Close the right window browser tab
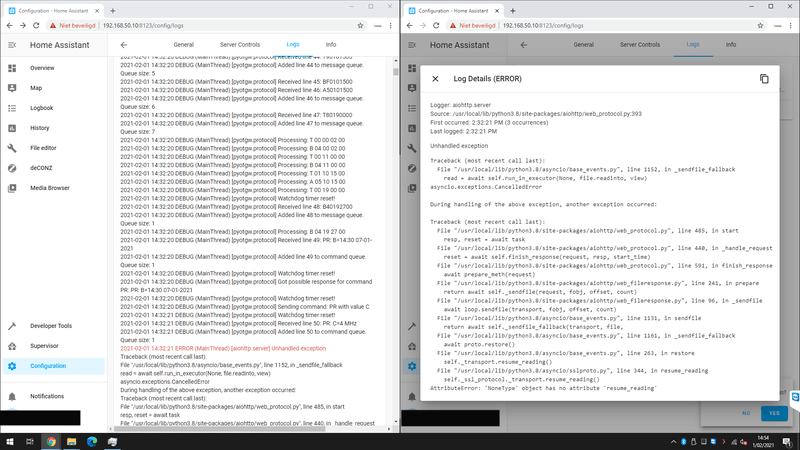The image size is (800, 450). 497,11
